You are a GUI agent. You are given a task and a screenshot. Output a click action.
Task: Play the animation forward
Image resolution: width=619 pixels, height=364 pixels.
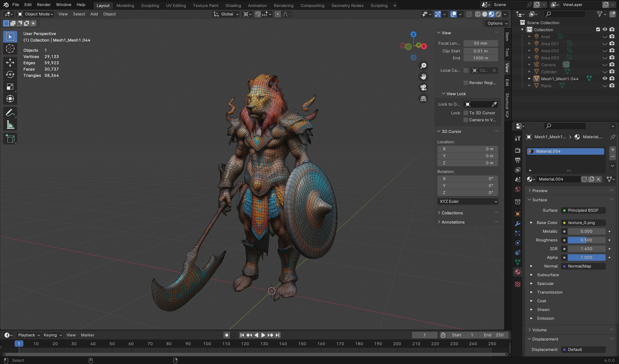(263, 335)
